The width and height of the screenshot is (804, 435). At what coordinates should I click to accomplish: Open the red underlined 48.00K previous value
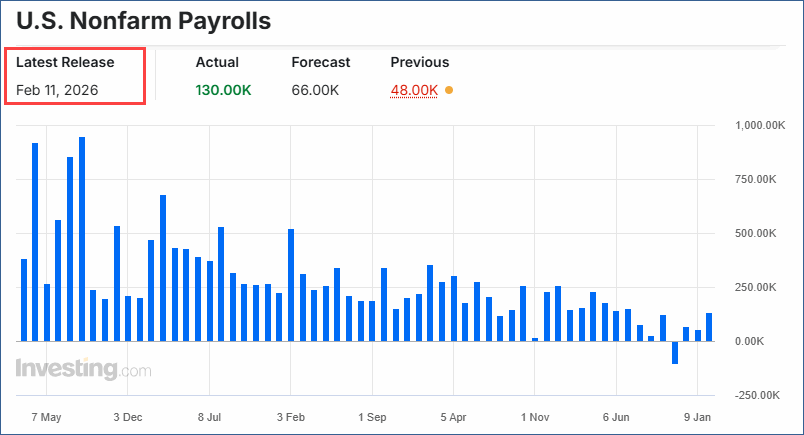coord(414,90)
